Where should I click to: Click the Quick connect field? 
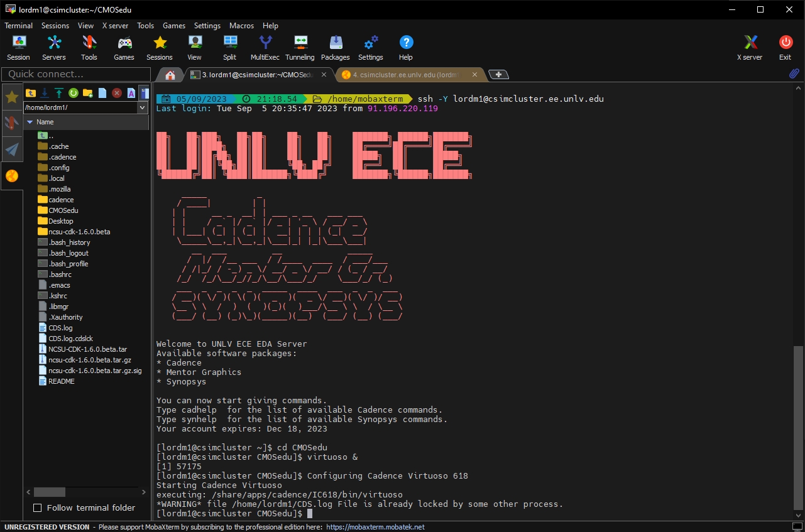tap(76, 74)
